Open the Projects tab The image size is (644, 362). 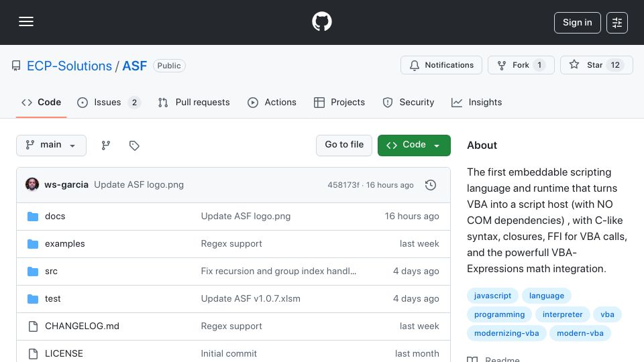tap(339, 102)
